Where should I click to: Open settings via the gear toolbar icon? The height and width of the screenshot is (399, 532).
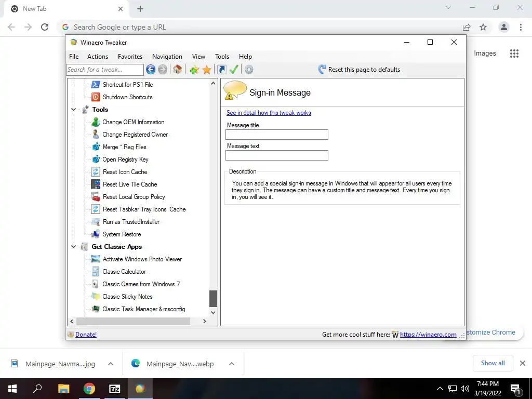click(x=249, y=70)
